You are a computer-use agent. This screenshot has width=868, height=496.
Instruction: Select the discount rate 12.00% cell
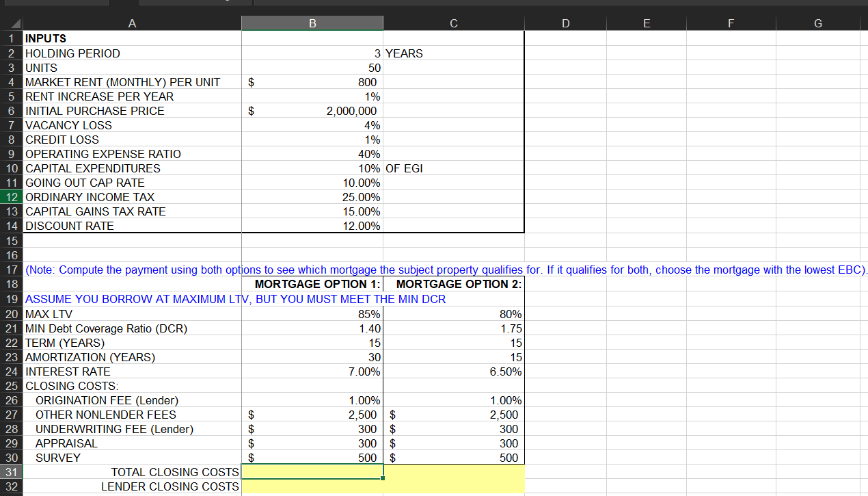pos(312,226)
